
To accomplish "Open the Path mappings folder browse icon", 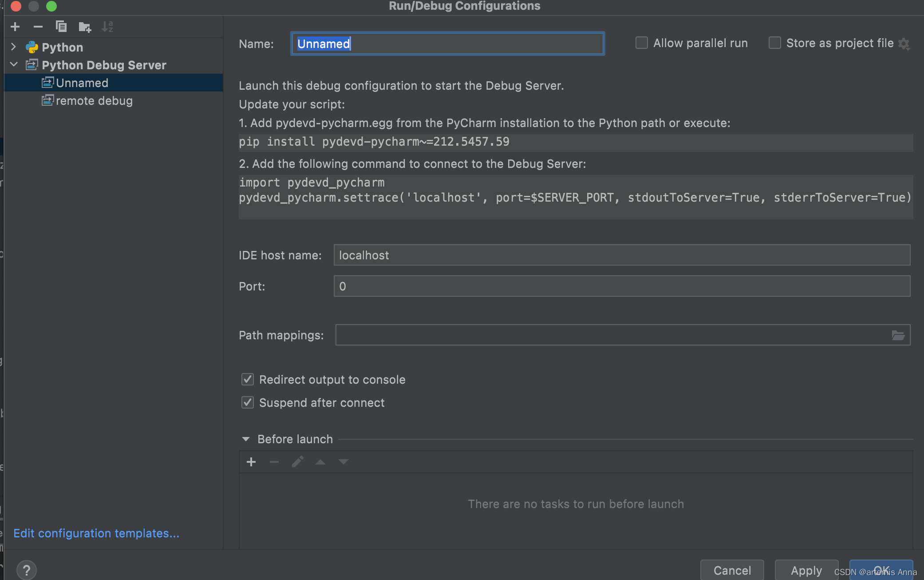I will 898,335.
